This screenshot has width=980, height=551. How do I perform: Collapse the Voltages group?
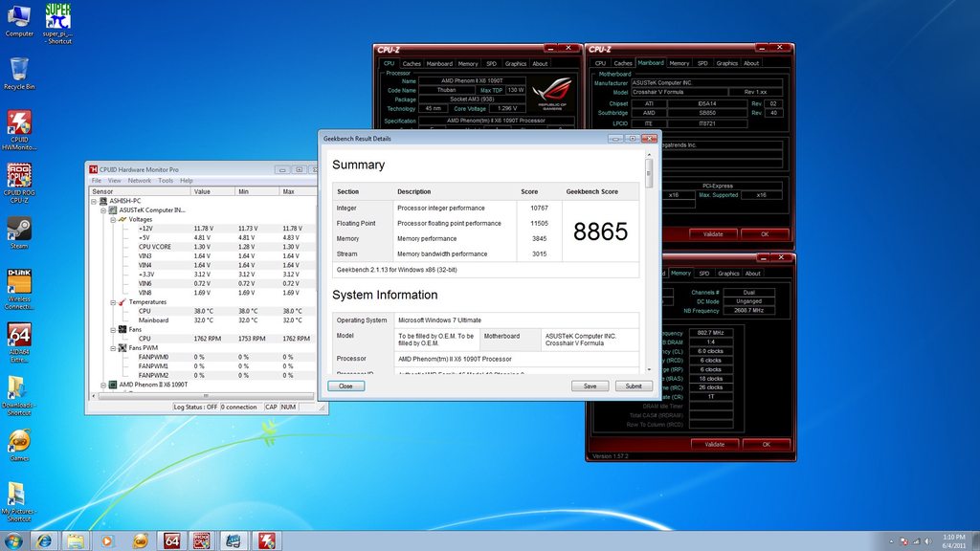113,220
